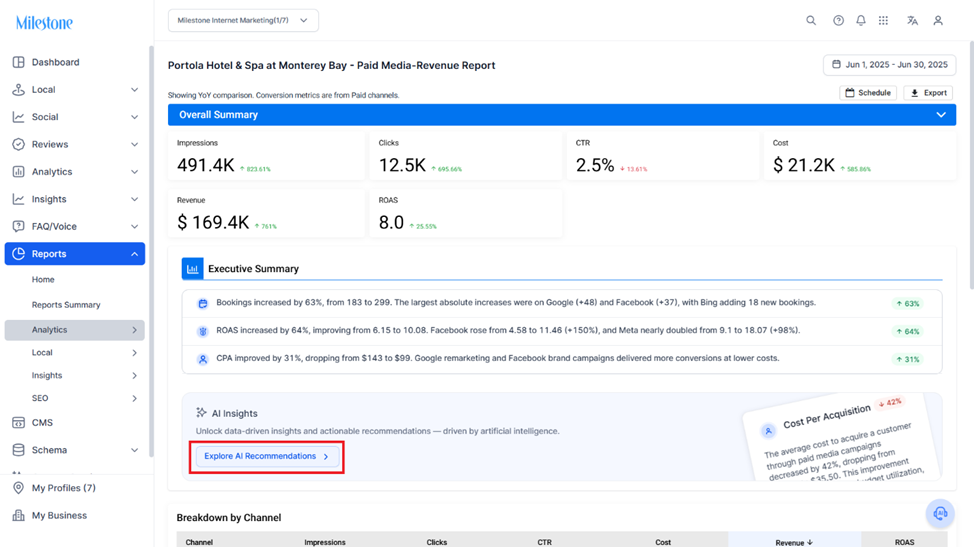Click the Schedule button
Screen dimensions: 974x547
tap(868, 93)
